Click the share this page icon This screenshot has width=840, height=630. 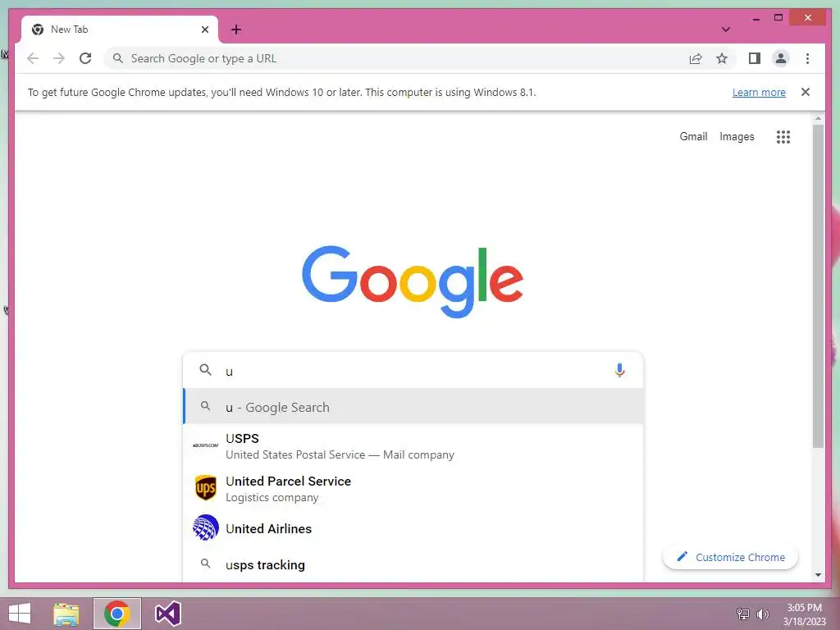(x=696, y=58)
